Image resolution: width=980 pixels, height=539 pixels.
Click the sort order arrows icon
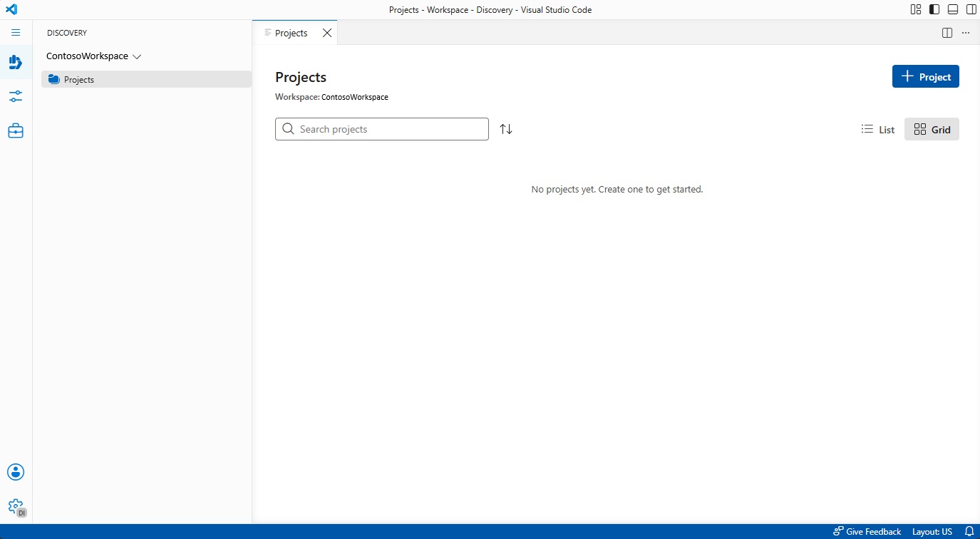tap(506, 129)
